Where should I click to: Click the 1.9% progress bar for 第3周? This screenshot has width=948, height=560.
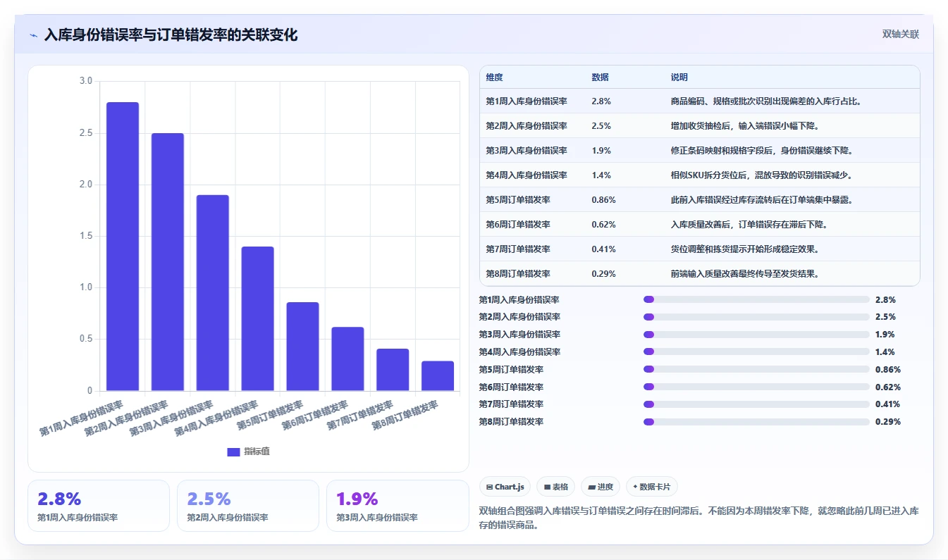(x=756, y=335)
